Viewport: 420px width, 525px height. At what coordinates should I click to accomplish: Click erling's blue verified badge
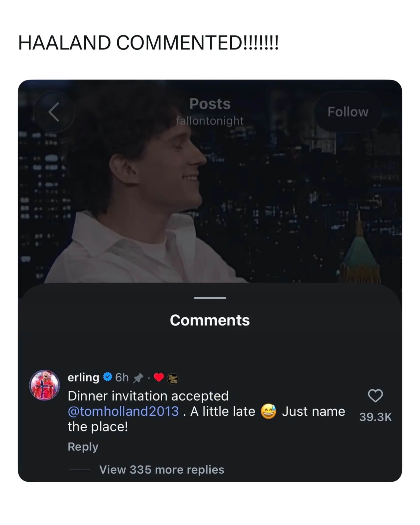[108, 377]
